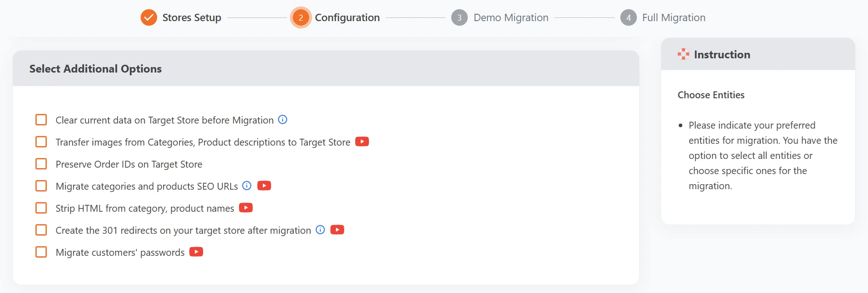Tick Create the 301 redirects checkbox
Image resolution: width=868 pixels, height=293 pixels.
41,230
